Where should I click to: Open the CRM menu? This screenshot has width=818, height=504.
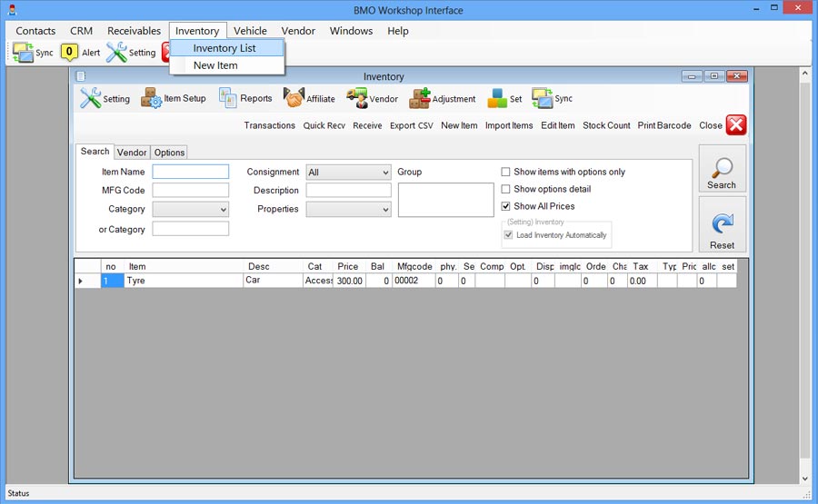pyautogui.click(x=82, y=31)
